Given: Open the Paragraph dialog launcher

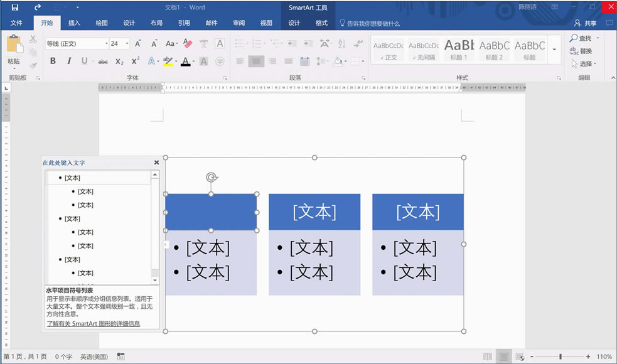Looking at the screenshot, I should pyautogui.click(x=363, y=78).
